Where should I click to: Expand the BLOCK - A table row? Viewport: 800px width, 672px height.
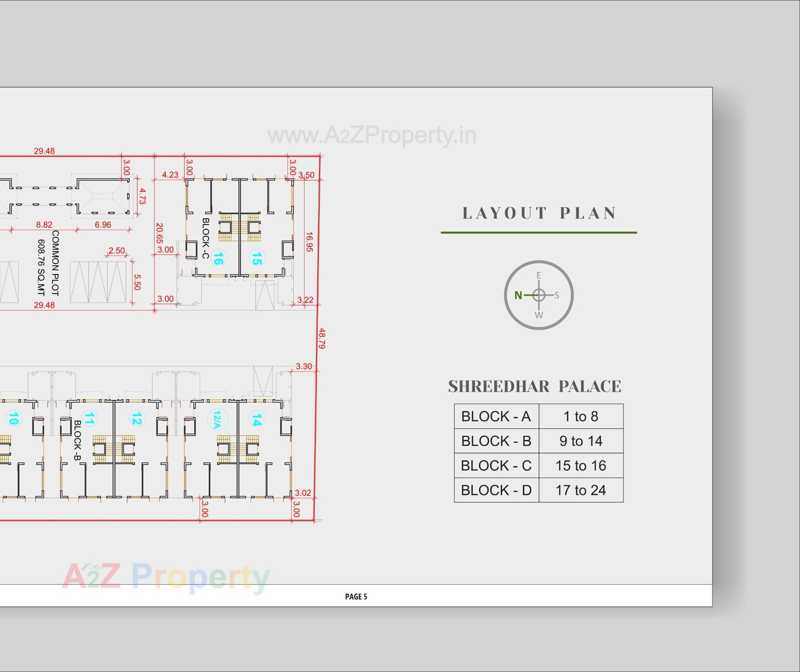[x=496, y=416]
